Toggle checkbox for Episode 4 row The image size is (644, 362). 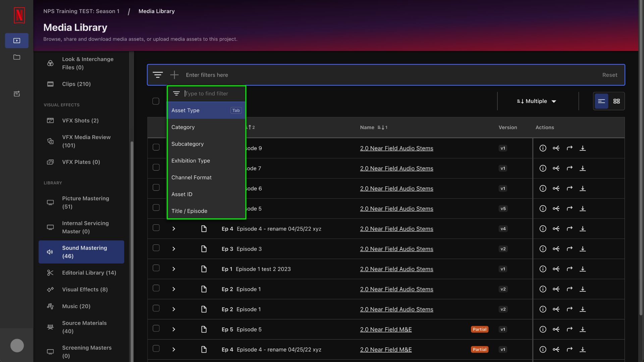[156, 229]
